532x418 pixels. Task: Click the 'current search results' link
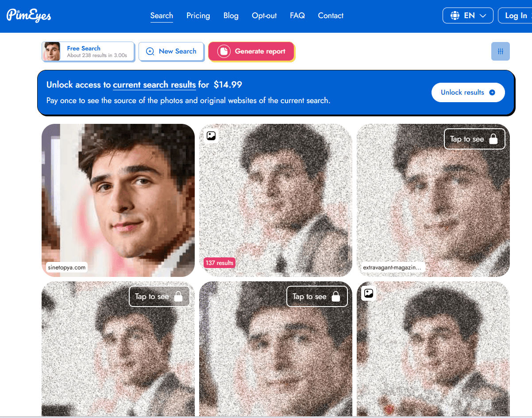[154, 84]
